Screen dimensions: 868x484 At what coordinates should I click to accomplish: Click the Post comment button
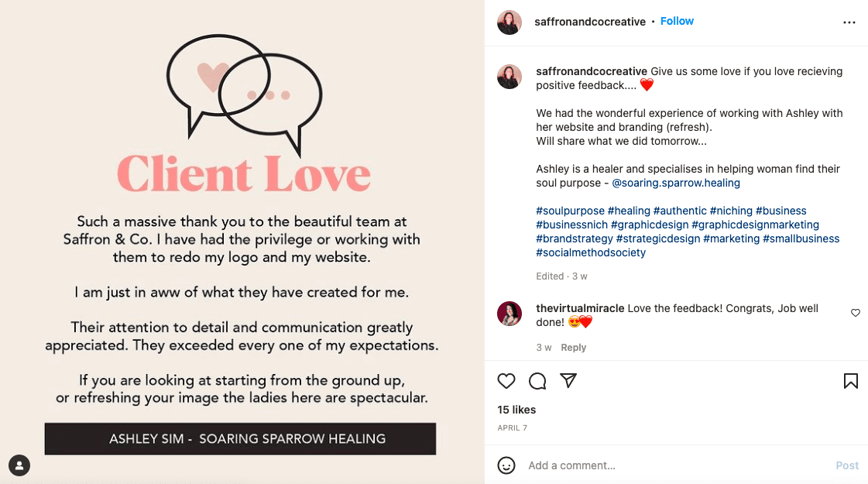point(847,465)
